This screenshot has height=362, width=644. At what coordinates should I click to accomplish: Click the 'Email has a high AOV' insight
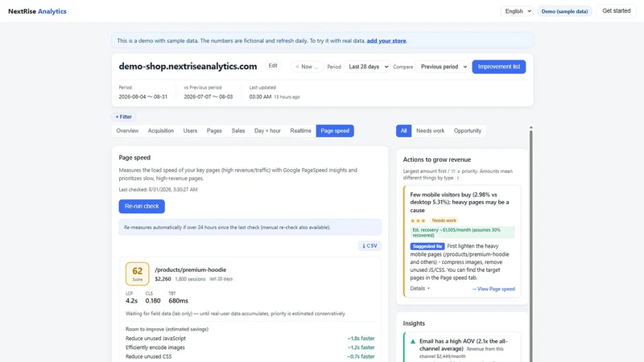[463, 345]
